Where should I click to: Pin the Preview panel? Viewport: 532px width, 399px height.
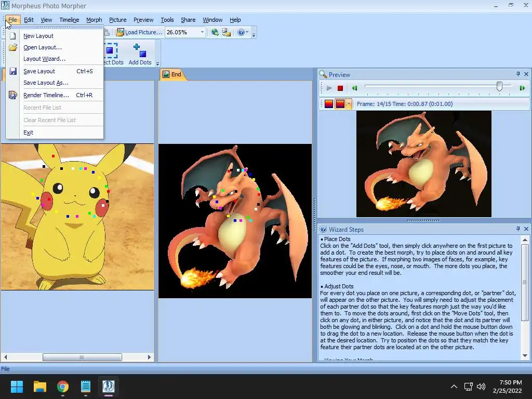tap(518, 74)
